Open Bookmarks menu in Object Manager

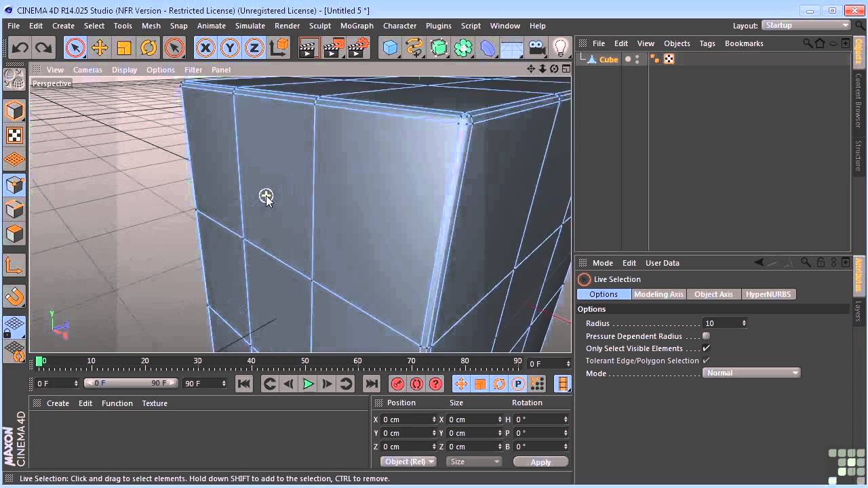tap(744, 43)
